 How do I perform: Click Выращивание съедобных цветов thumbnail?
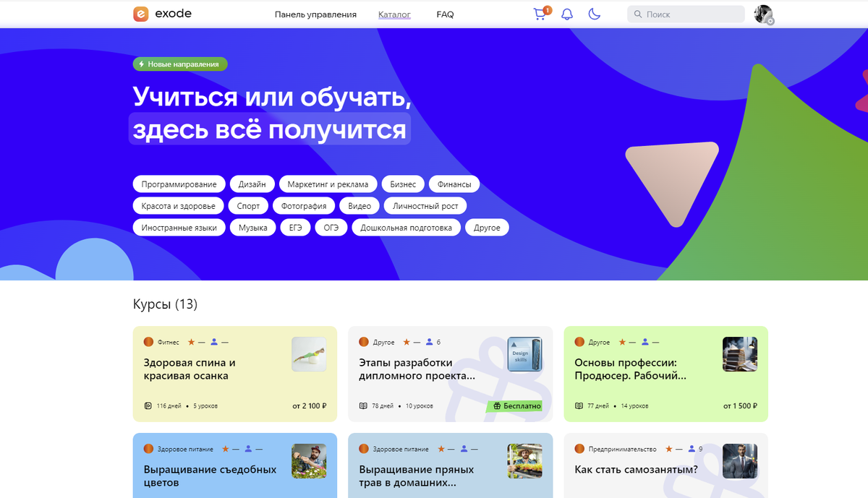pyautogui.click(x=309, y=460)
